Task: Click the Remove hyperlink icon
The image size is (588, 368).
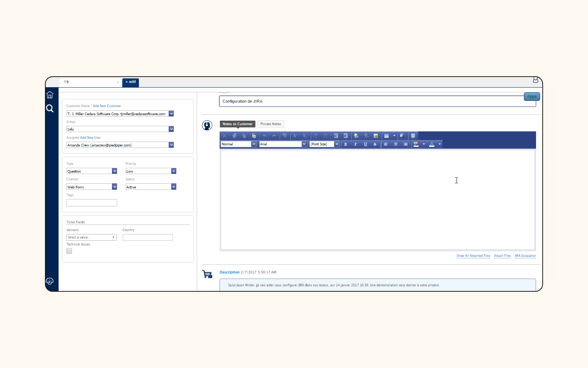Action: [x=366, y=136]
